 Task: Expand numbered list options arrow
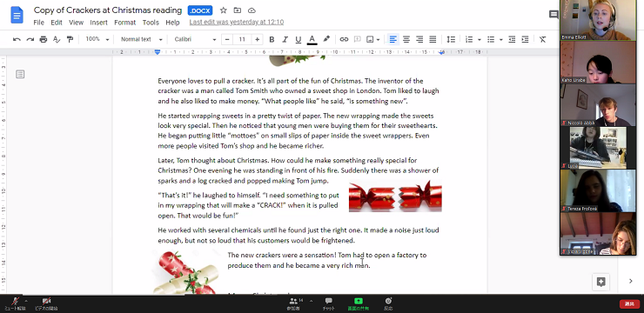pos(479,40)
